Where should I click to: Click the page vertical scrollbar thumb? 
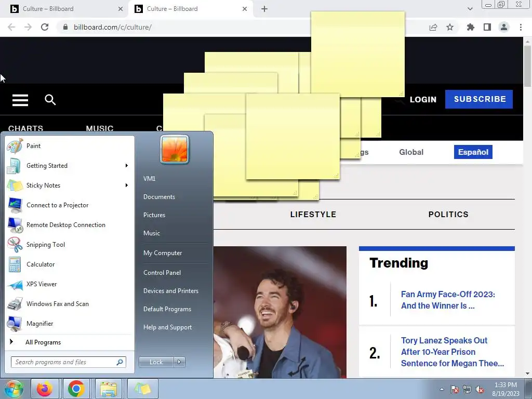click(x=527, y=66)
